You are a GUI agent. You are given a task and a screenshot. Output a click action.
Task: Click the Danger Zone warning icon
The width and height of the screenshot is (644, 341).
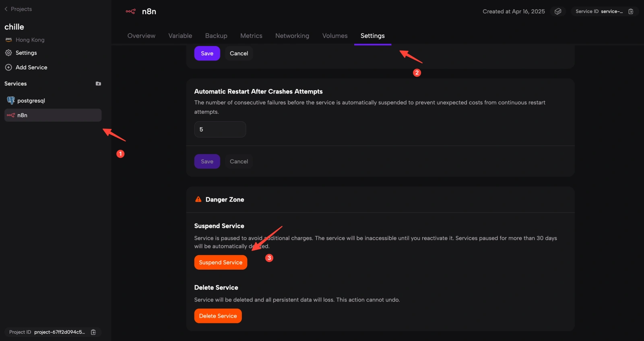tap(198, 199)
